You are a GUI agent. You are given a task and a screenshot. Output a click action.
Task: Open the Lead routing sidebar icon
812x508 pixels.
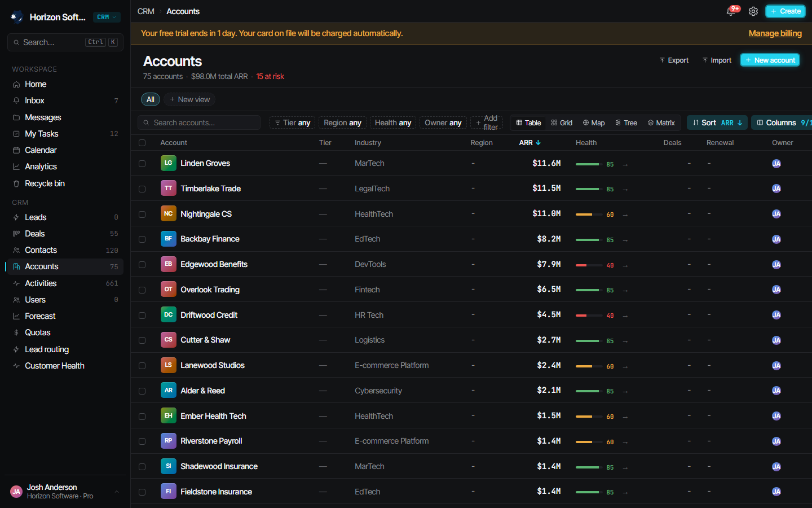[x=16, y=349]
